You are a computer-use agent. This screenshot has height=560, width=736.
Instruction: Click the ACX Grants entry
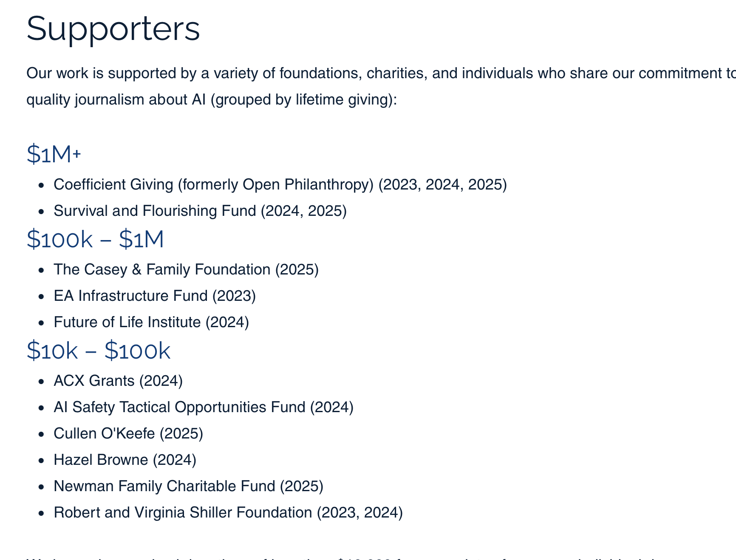point(118,381)
